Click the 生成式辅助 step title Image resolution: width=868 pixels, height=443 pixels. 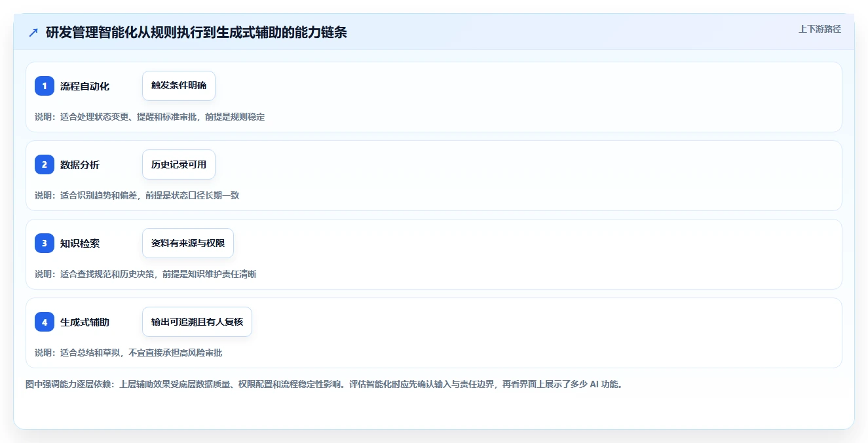pos(85,322)
